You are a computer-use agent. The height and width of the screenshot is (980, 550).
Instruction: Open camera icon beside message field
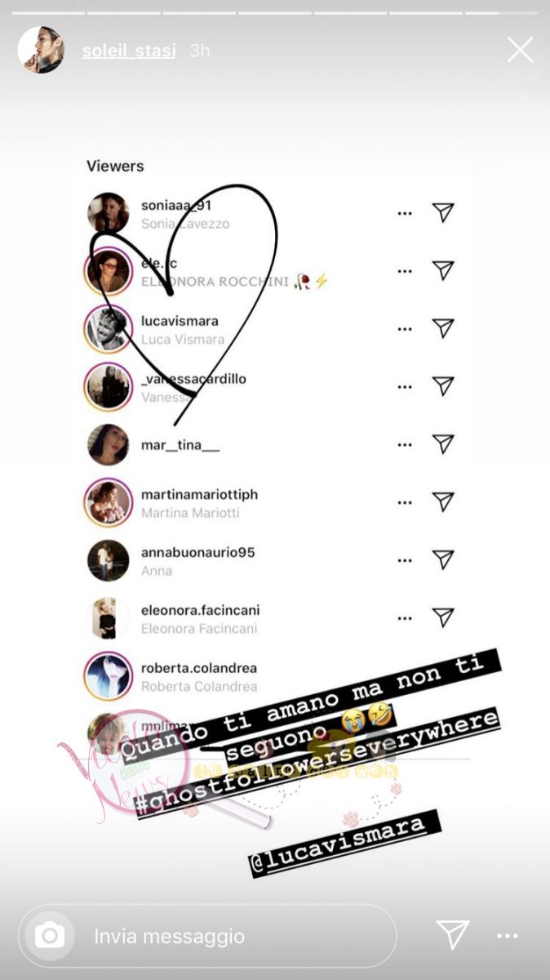pos(50,936)
